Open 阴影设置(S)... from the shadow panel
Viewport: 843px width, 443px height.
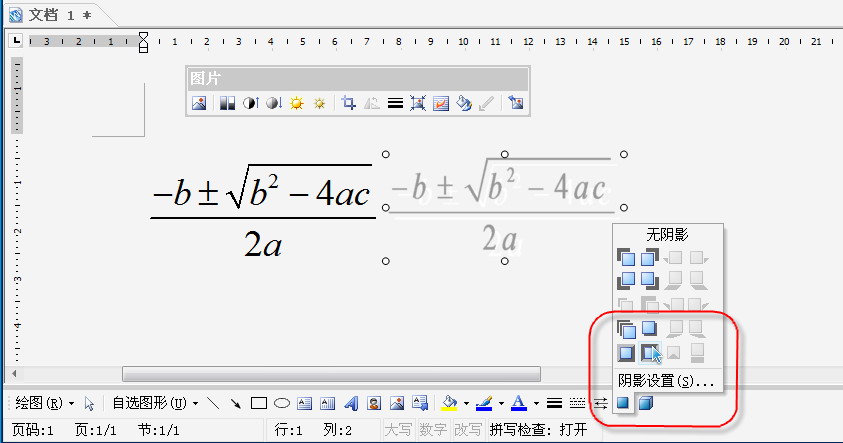[666, 381]
